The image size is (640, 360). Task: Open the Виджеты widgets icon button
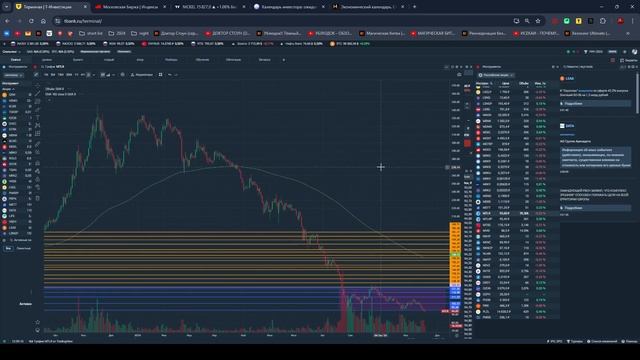point(629,60)
